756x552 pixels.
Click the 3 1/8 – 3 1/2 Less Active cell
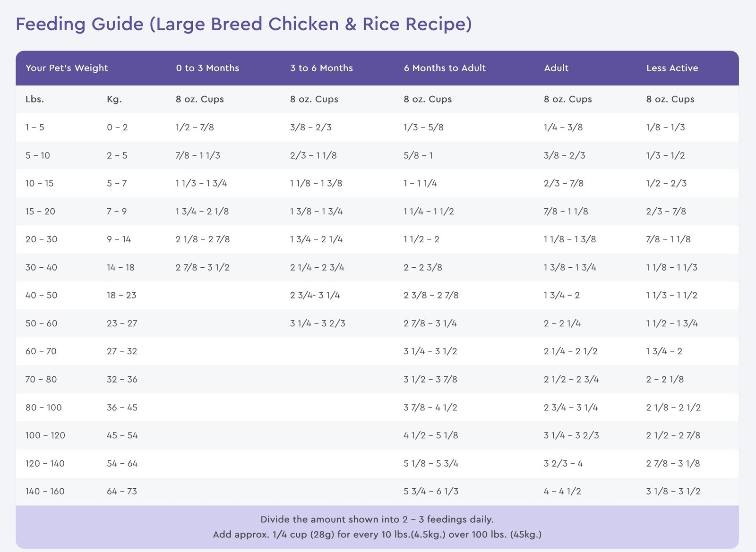673,491
